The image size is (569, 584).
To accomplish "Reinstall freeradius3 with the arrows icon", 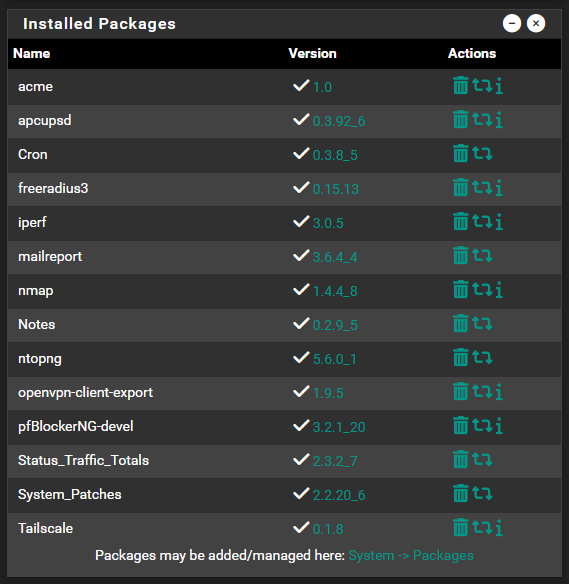I will tap(483, 187).
